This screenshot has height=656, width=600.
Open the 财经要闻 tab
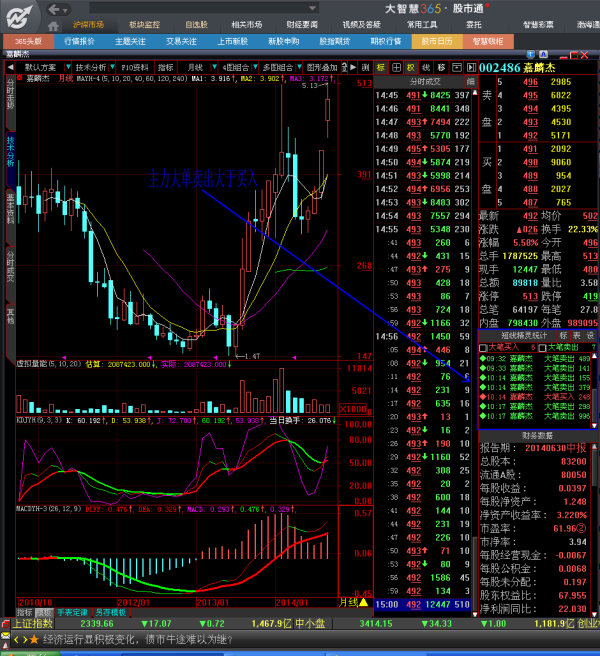(x=301, y=23)
